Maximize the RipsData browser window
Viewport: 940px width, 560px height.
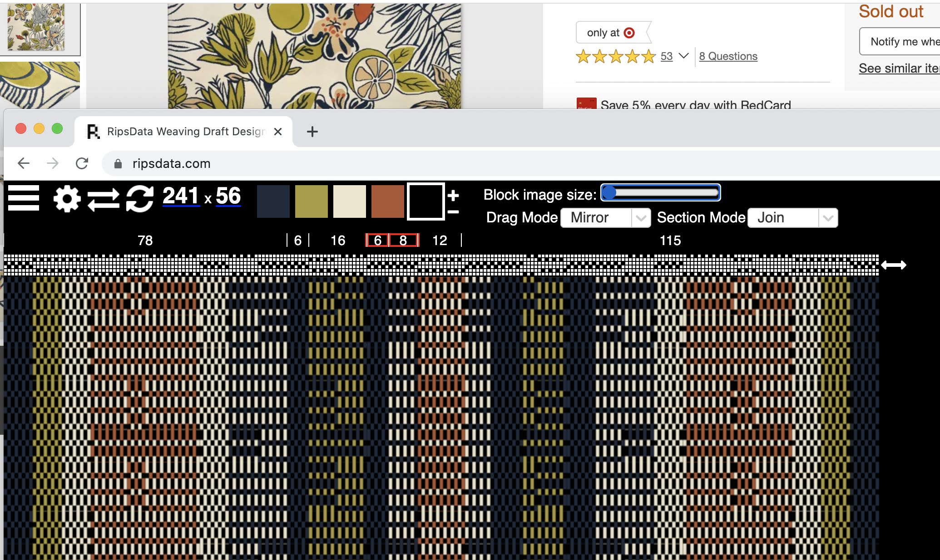tap(57, 128)
